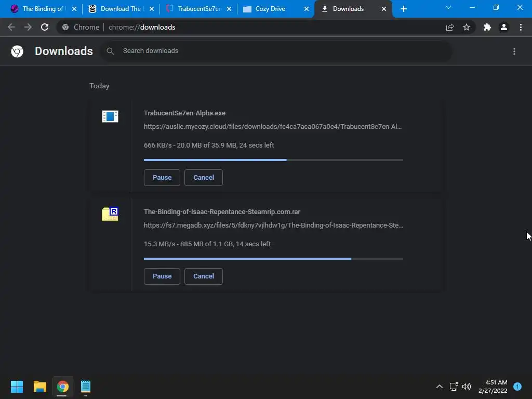The image size is (532, 399).
Task: Close the TrabucentSe7en tab
Action: [229, 9]
